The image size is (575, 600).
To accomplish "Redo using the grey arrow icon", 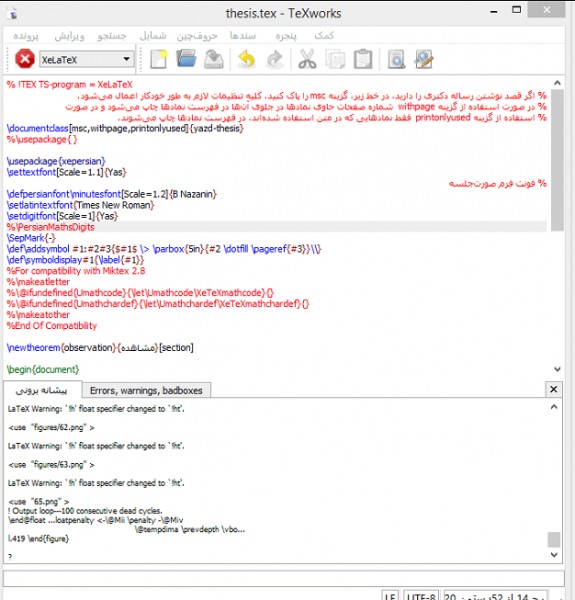I will click(274, 59).
